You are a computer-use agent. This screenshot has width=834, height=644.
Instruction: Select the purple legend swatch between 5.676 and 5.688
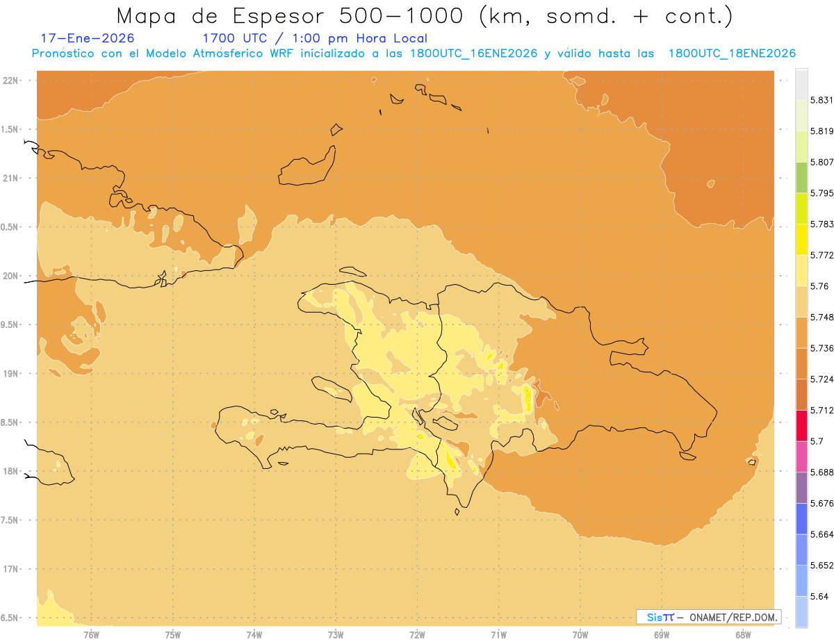tap(801, 488)
